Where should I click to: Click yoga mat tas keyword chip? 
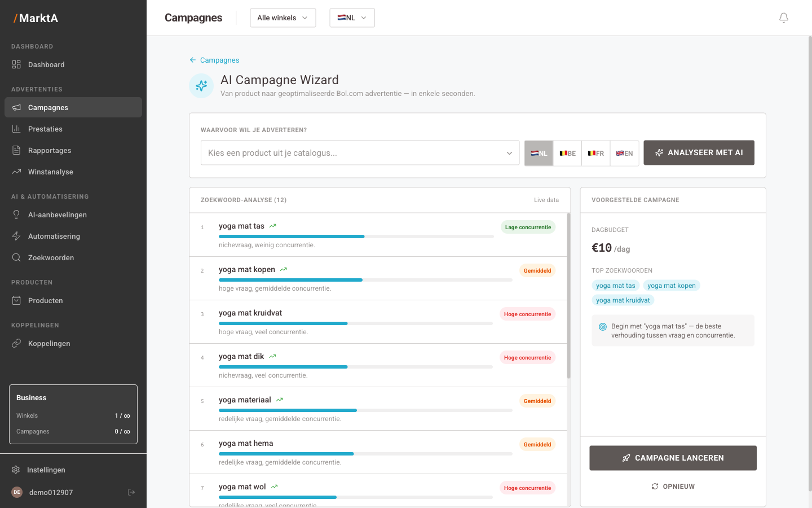click(x=615, y=286)
